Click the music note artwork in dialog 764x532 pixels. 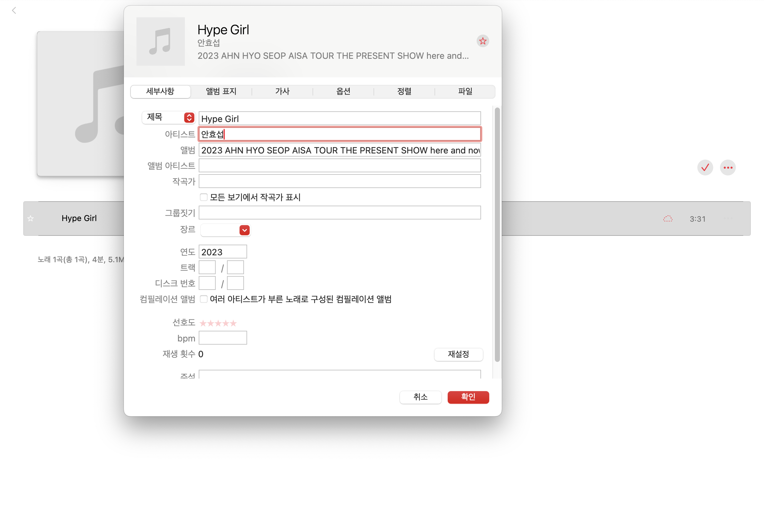point(160,41)
